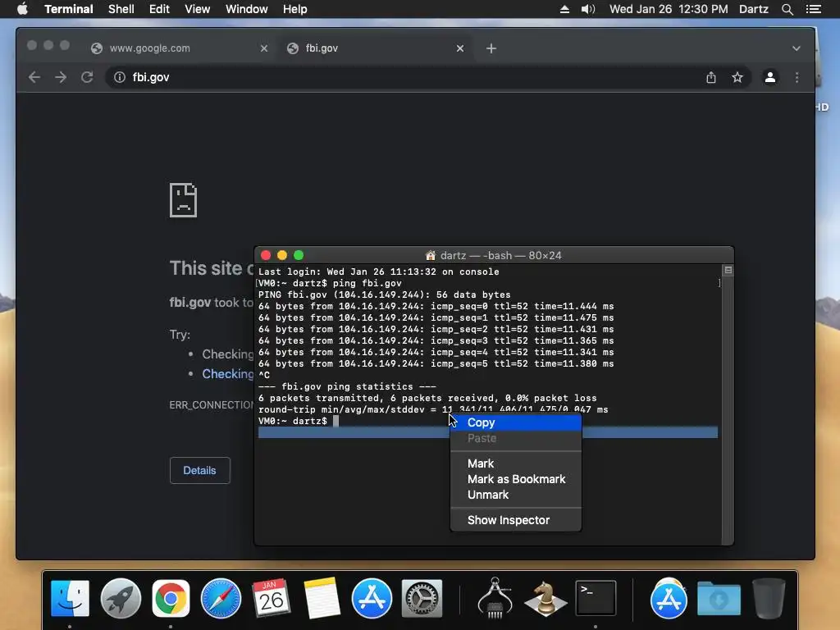Screen dimensions: 840x630
Task: Open System Preferences from the Dock
Action: tap(422, 598)
